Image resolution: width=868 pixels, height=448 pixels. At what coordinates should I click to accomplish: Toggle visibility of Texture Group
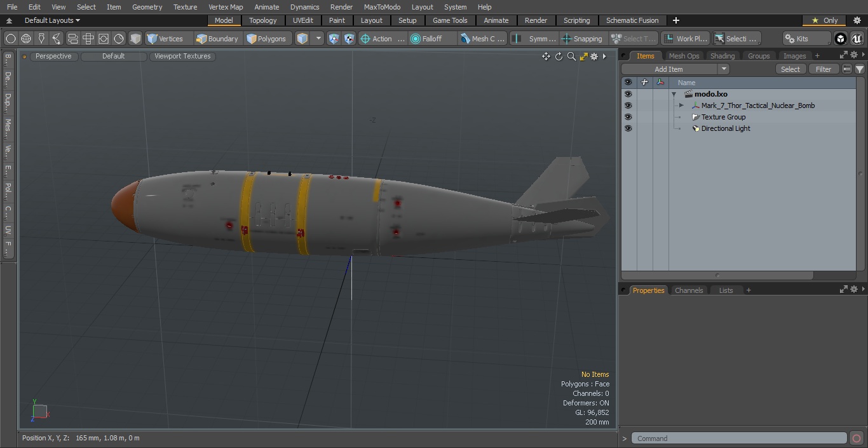[628, 117]
